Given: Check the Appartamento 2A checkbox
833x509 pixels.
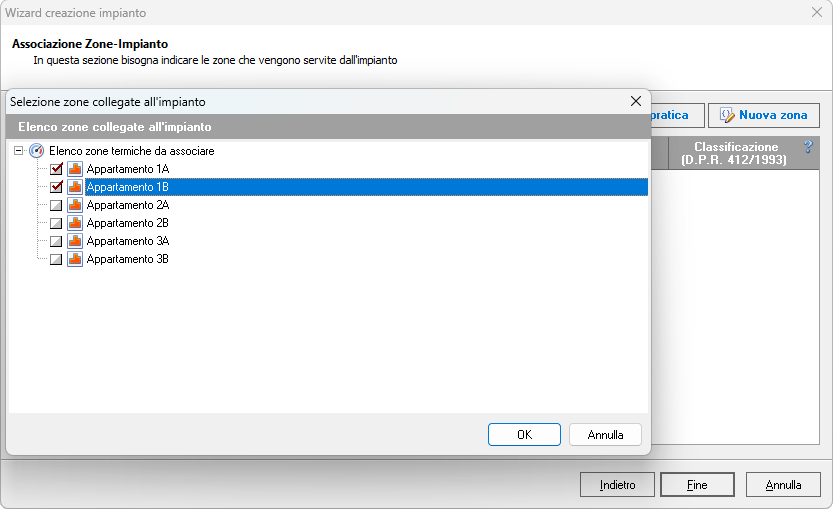Looking at the screenshot, I should 56,205.
